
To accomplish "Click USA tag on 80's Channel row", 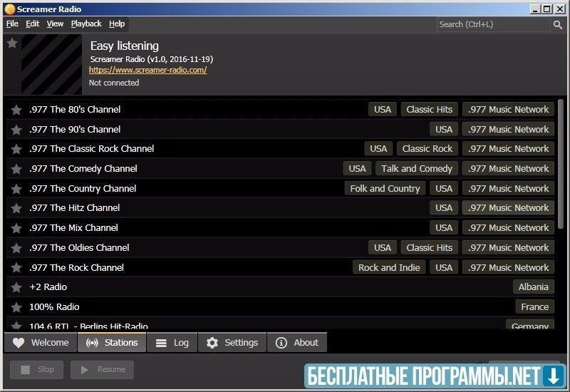I will (383, 110).
